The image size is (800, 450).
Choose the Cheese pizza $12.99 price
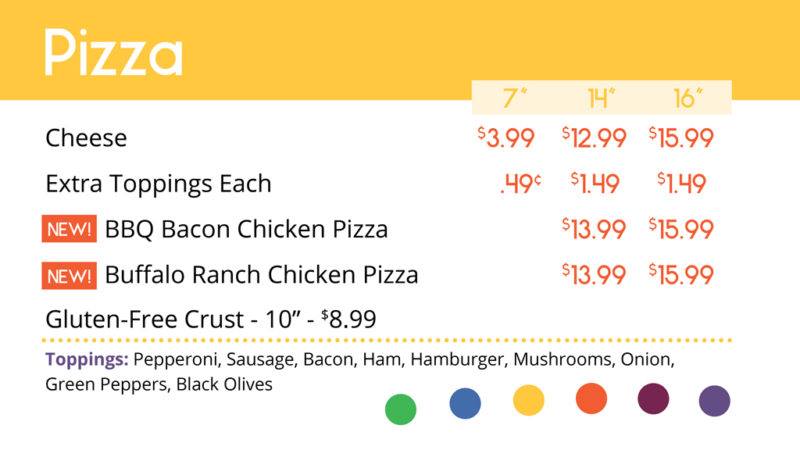click(x=594, y=138)
